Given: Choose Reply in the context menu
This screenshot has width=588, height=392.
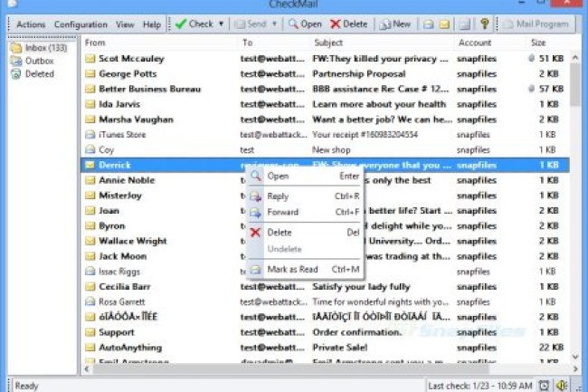Looking at the screenshot, I should [x=278, y=196].
